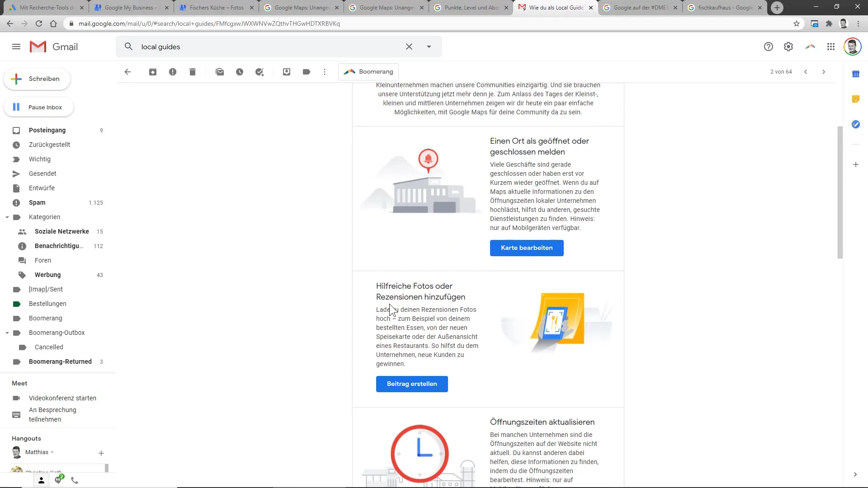The width and height of the screenshot is (868, 488).
Task: Open Boomerang icon in Gmail header
Action: pos(810,47)
